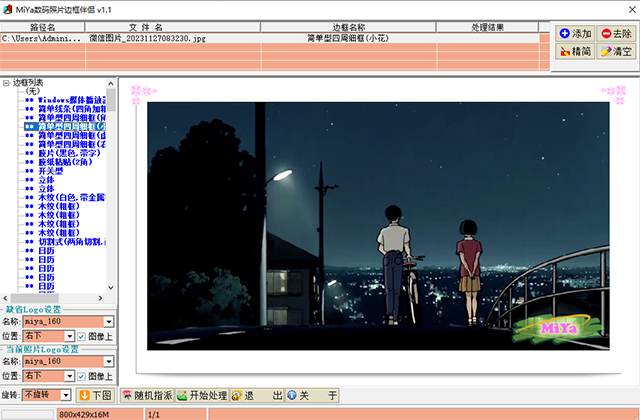Toggle 图像上 under 缺省Logo设置
Image resolution: width=640 pixels, height=420 pixels.
click(81, 336)
